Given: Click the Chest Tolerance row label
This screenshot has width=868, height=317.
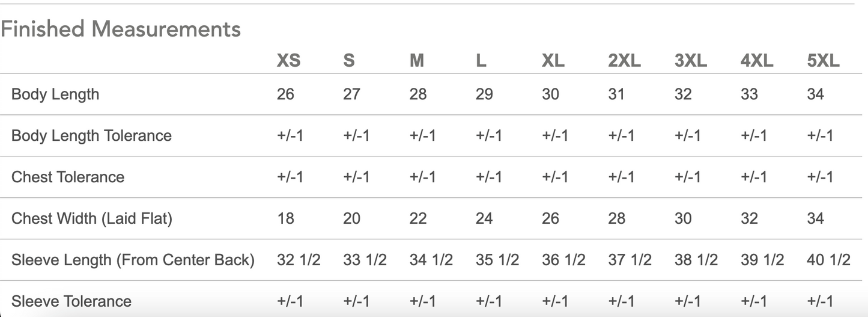Looking at the screenshot, I should [x=68, y=177].
